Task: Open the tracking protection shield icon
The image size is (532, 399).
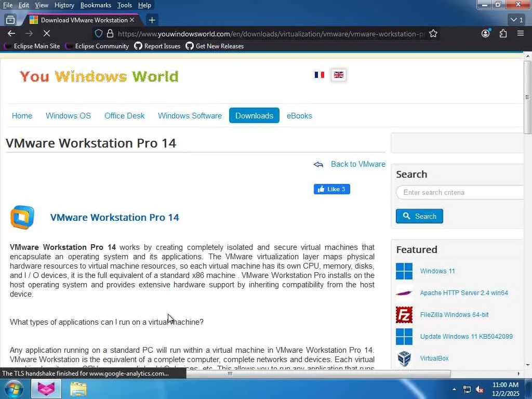Action: (x=98, y=33)
